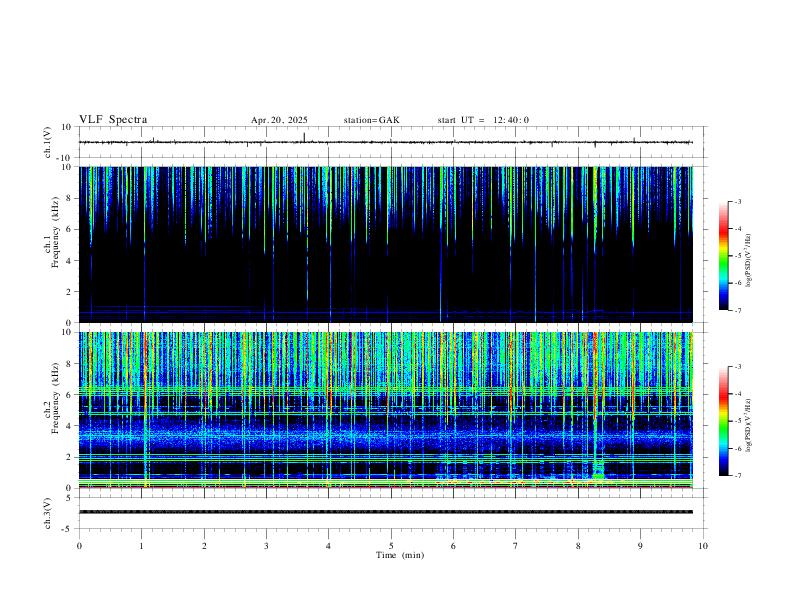792x612 pixels.
Task: Click the "6" kHz tick on ch.1 frequency axis
Action: point(69,229)
